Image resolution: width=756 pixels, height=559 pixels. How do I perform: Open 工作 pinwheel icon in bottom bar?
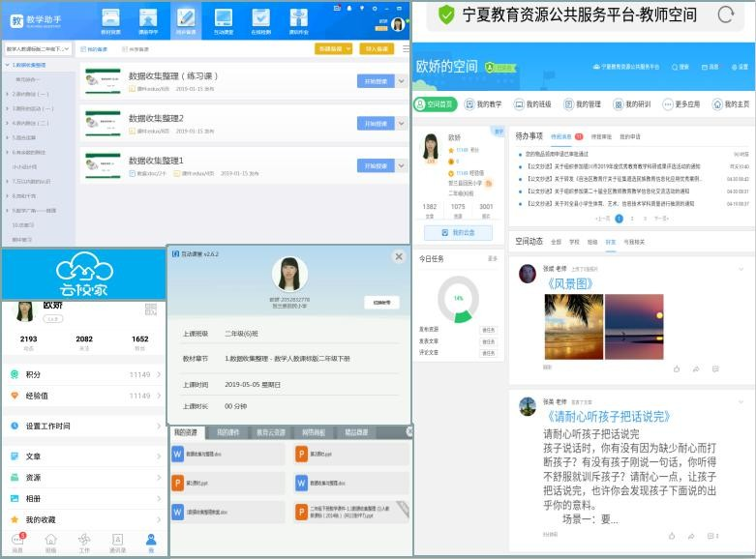(x=84, y=542)
